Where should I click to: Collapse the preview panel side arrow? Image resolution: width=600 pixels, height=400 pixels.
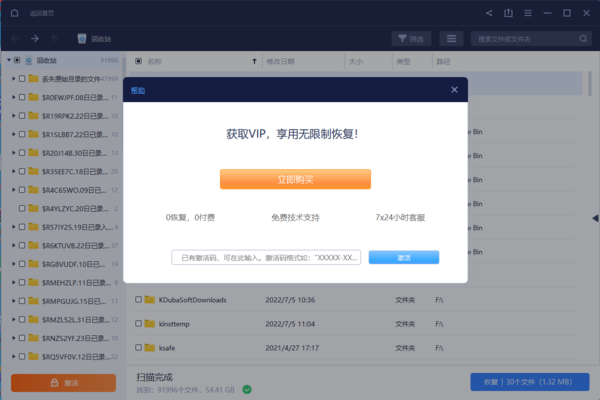tap(595, 218)
